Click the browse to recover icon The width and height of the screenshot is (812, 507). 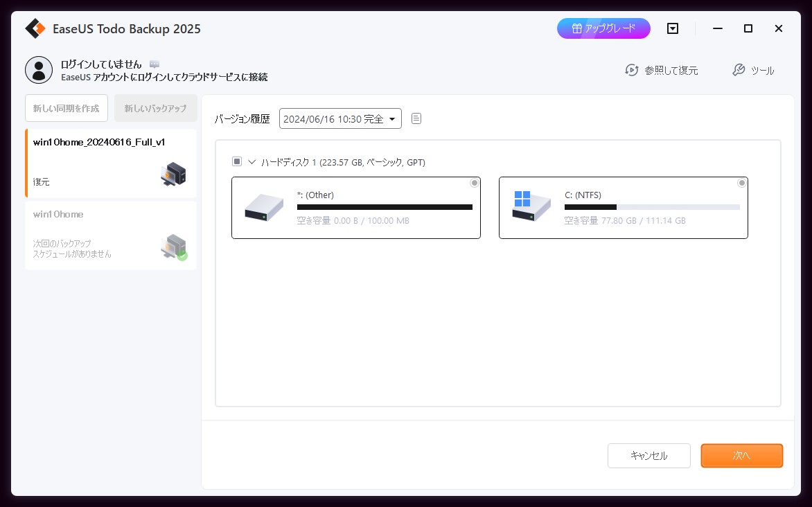click(631, 70)
